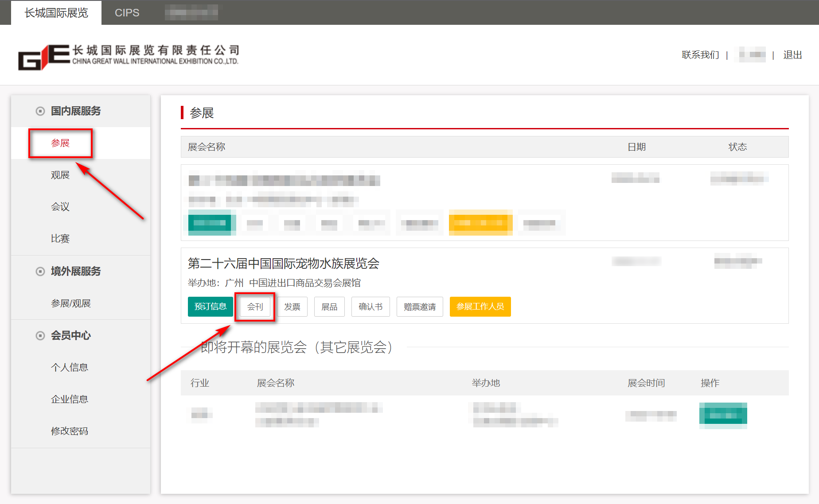Click 展品 button for pet aquarium expo
The width and height of the screenshot is (819, 504).
pos(329,306)
